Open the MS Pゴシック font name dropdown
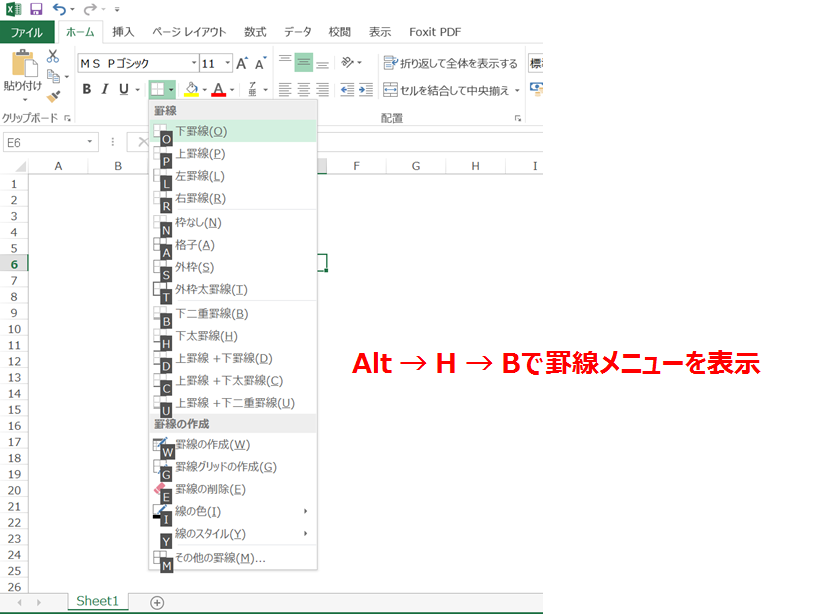The image size is (830, 614). [x=194, y=63]
